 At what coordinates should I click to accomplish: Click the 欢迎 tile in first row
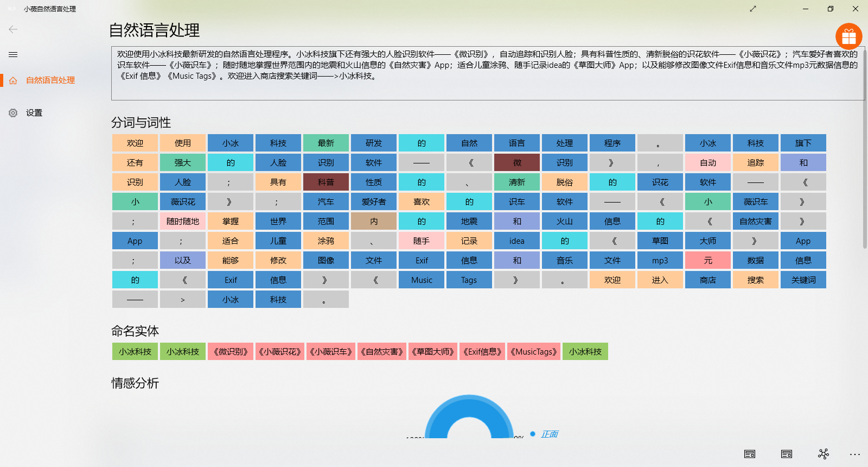135,143
